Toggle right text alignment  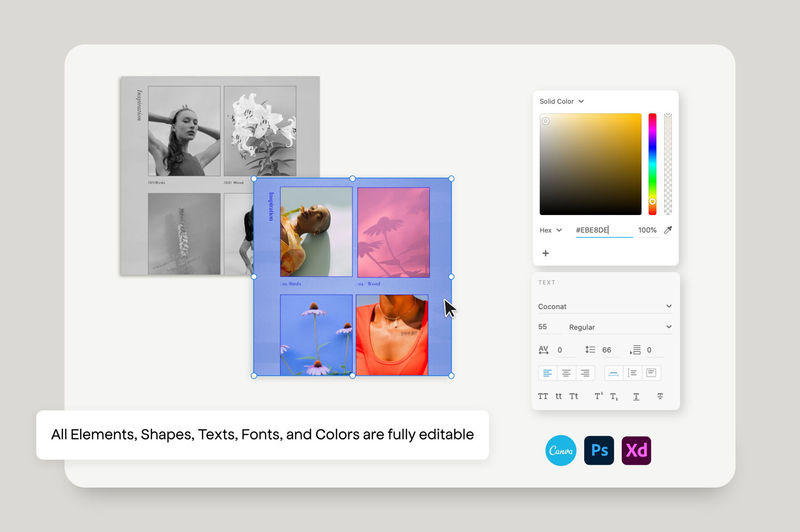click(585, 373)
